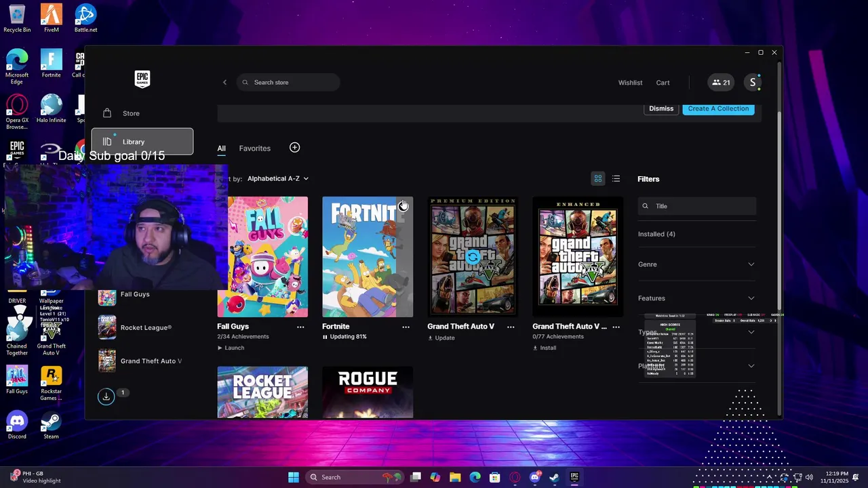
Task: Open Windows Start menu
Action: coord(293,477)
